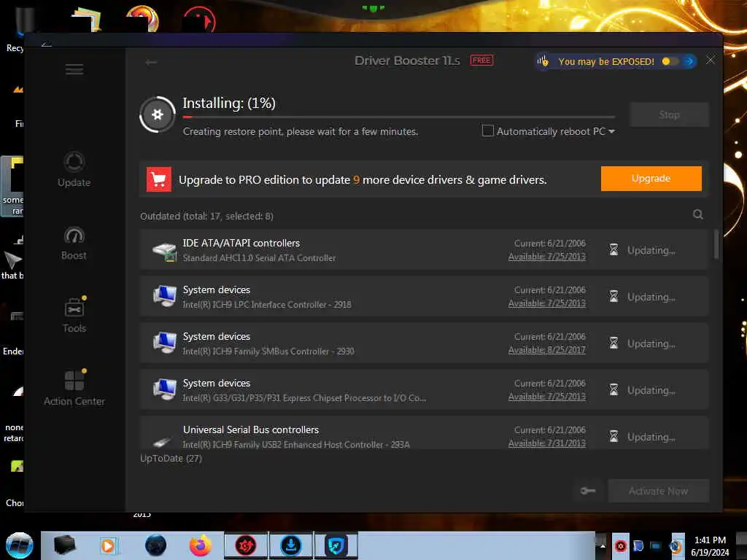Click Outdated (total: 17, selected: 8) header

tap(206, 216)
